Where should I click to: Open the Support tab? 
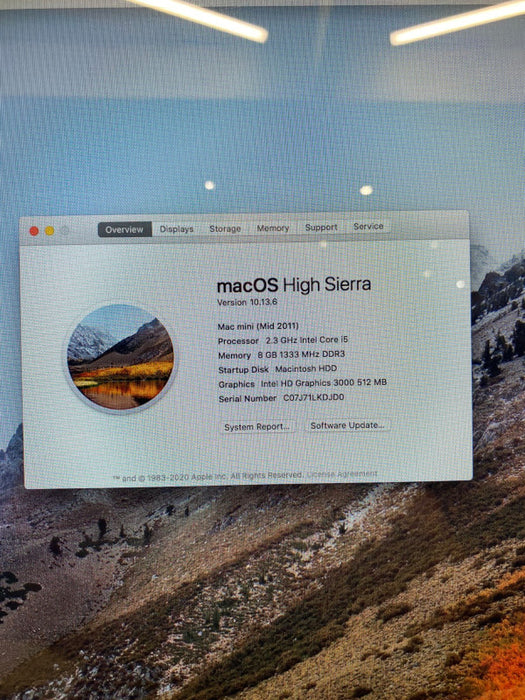tap(321, 227)
